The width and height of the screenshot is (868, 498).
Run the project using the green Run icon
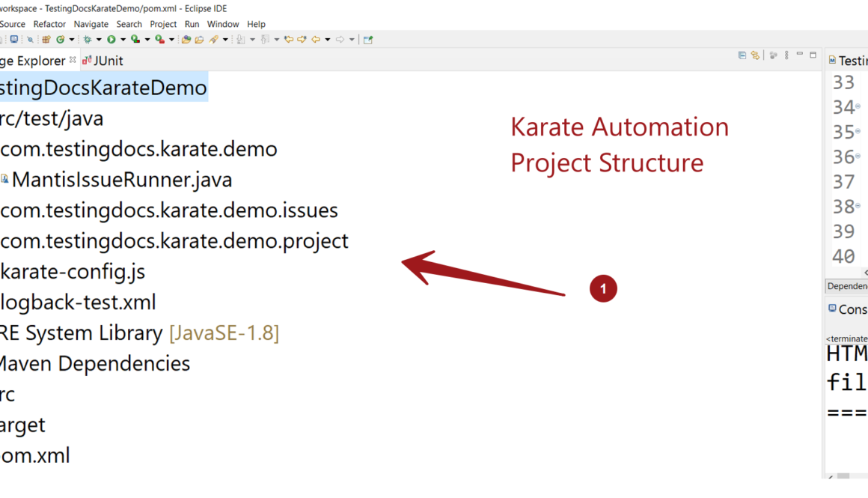pyautogui.click(x=111, y=39)
